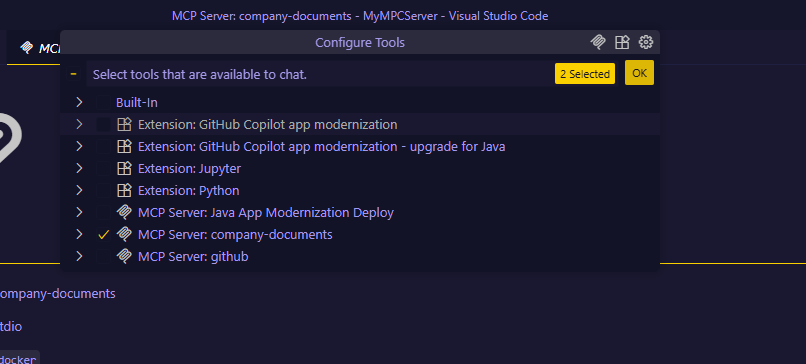Viewport: 806px width, 364px height.
Task: Click the MCP icon beside company-documents server
Action: tap(124, 234)
